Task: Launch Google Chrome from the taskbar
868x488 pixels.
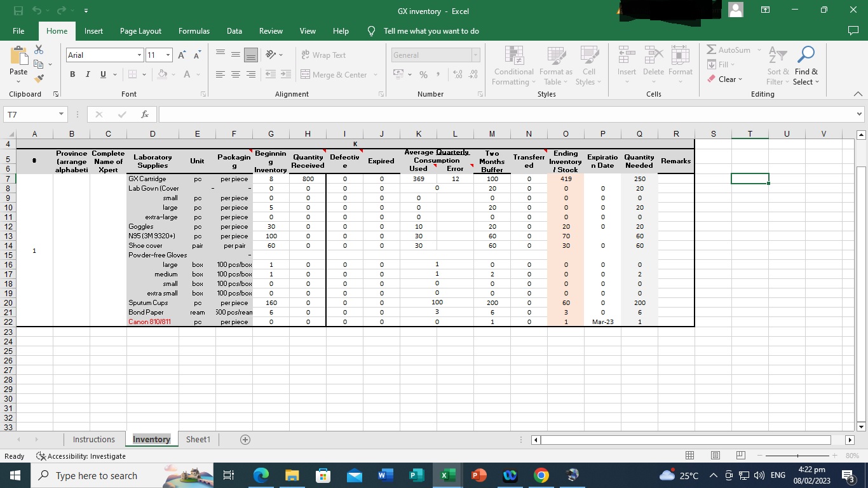Action: 541,475
